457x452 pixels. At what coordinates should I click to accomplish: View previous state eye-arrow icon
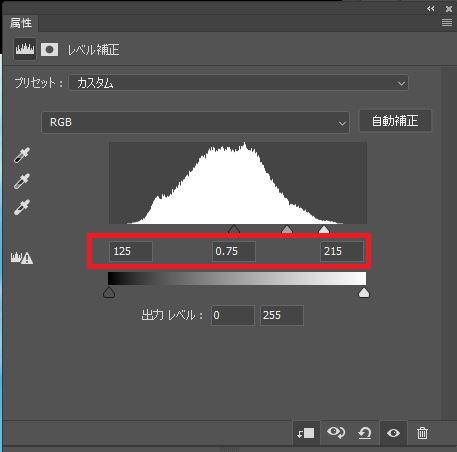tap(336, 433)
